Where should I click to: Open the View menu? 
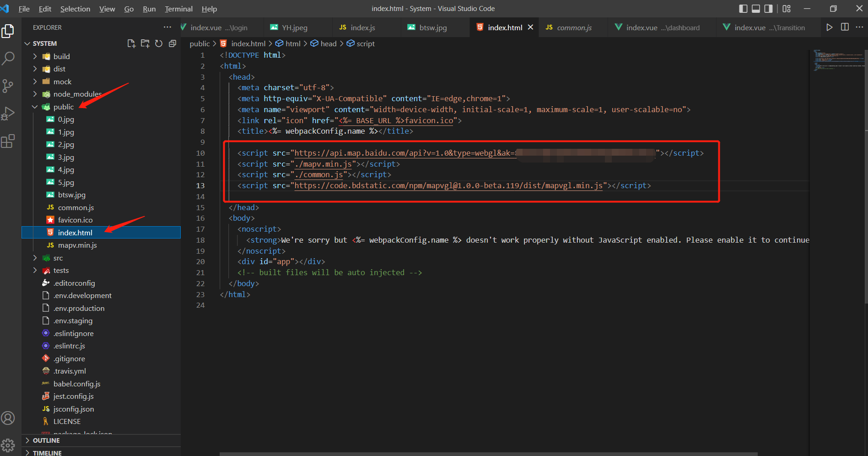107,9
